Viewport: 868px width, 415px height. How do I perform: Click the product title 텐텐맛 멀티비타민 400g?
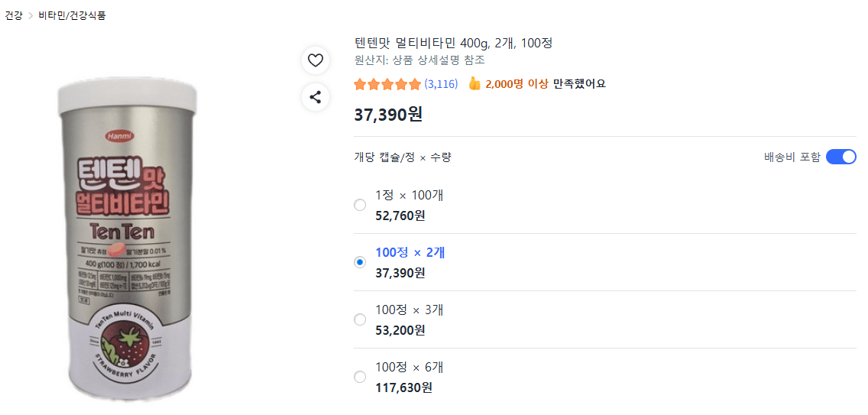click(x=453, y=44)
